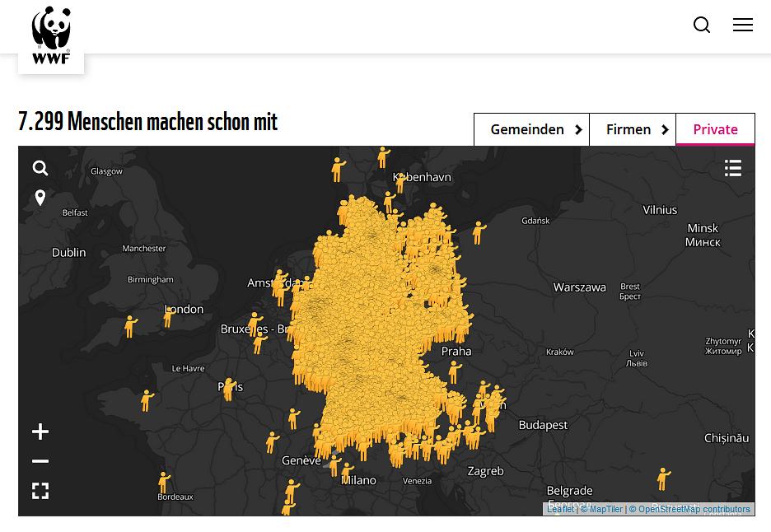Image resolution: width=771 pixels, height=532 pixels.
Task: Click the arrow next to Firmen
Action: click(665, 129)
